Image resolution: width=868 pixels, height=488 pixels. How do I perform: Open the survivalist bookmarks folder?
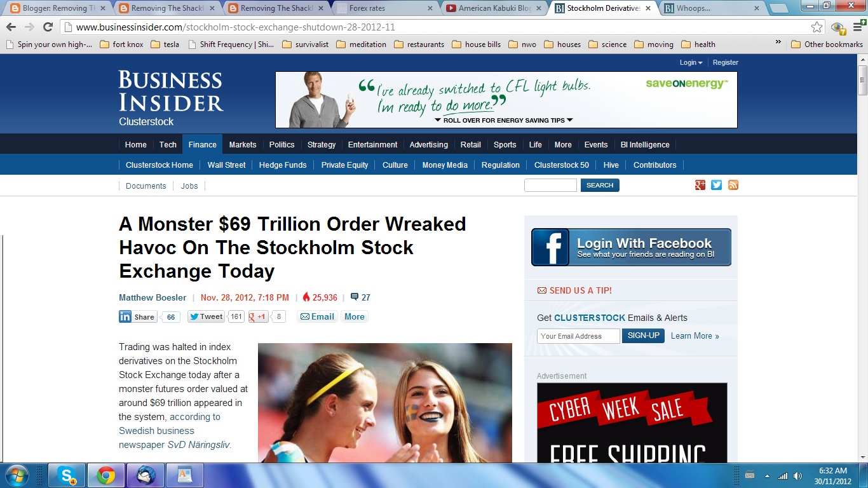coord(305,44)
